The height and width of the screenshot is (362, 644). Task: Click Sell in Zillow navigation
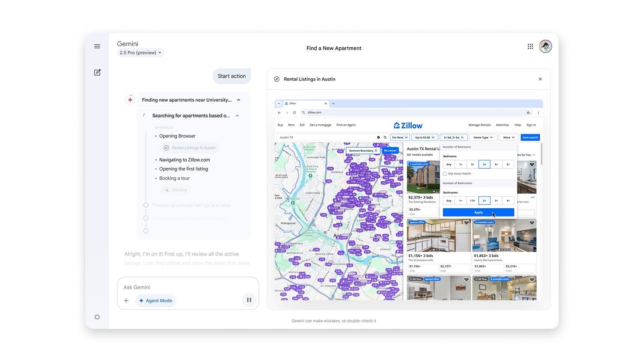coord(302,125)
